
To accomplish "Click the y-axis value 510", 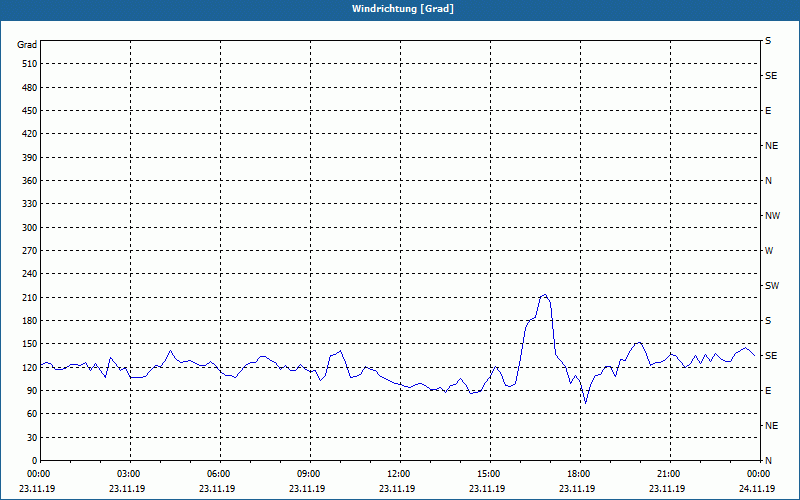I will pyautogui.click(x=30, y=64).
